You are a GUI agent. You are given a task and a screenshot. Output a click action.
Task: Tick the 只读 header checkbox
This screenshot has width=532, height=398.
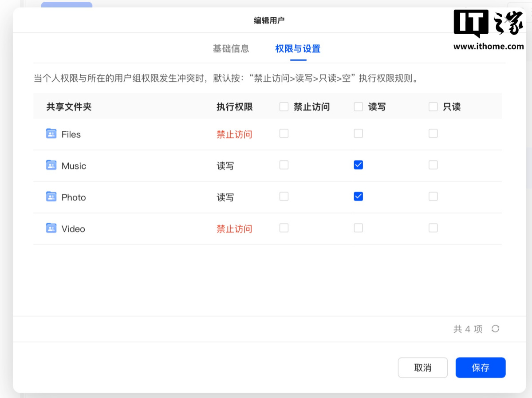click(x=433, y=106)
